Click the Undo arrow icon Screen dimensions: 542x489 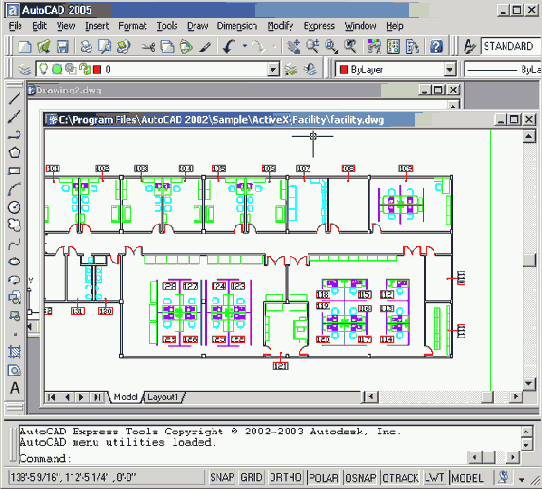pyautogui.click(x=229, y=47)
